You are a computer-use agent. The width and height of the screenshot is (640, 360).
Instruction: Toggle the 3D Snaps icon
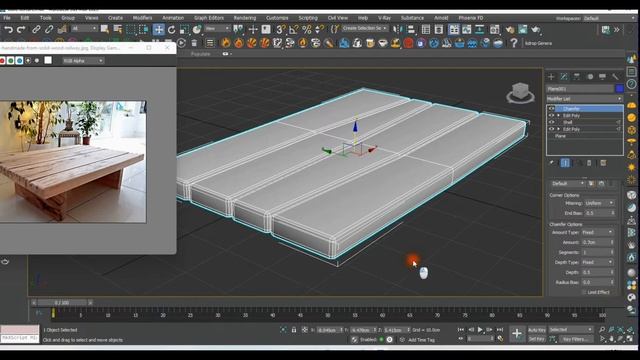pyautogui.click(x=280, y=29)
